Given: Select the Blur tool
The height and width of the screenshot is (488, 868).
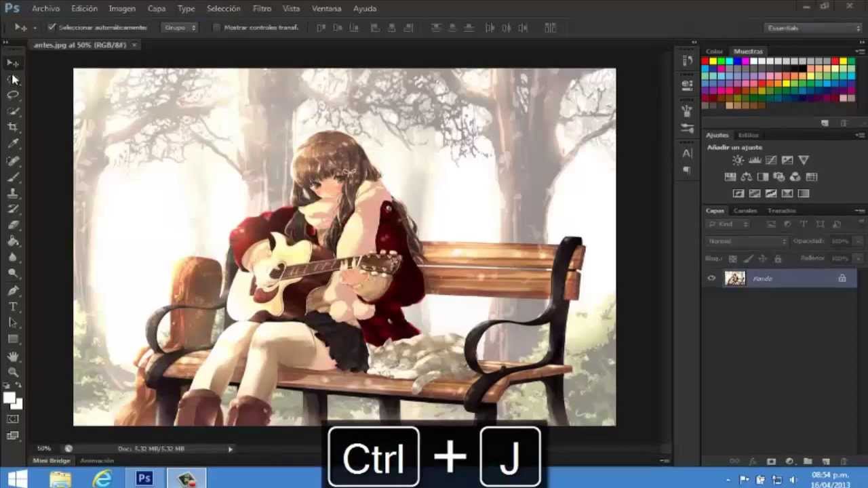Looking at the screenshot, I should pos(13,258).
